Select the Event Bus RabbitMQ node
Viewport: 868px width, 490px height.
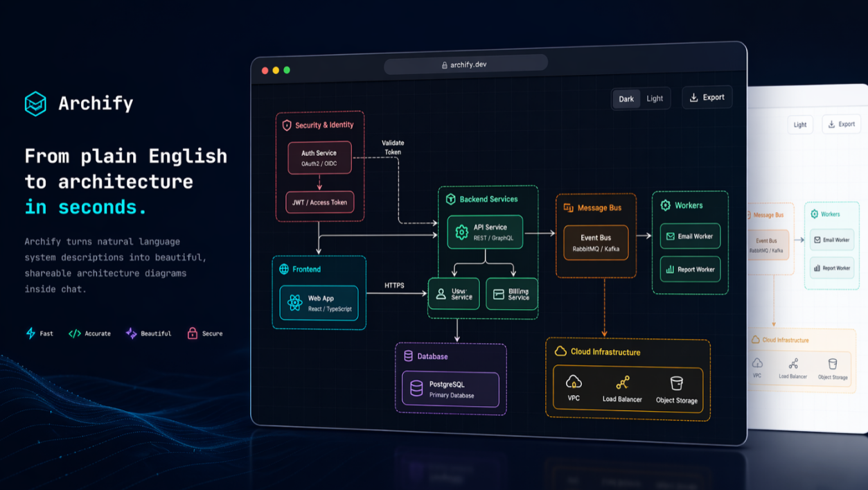596,243
